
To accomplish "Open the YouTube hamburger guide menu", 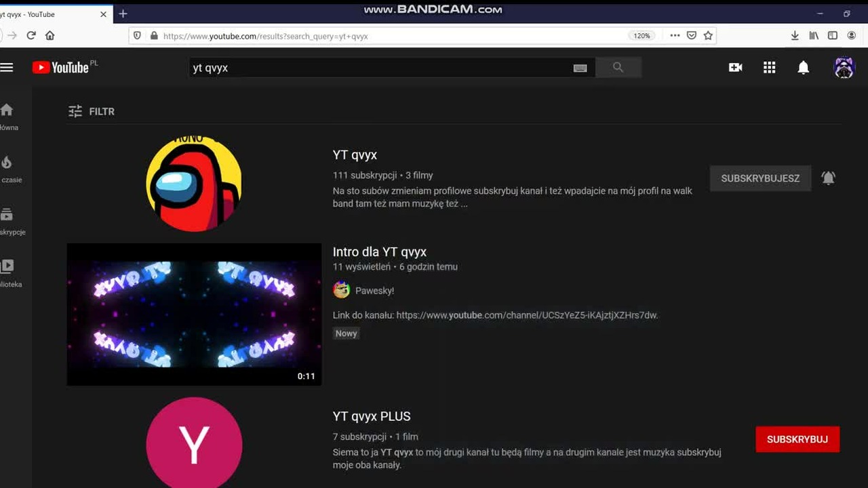I will tap(7, 67).
